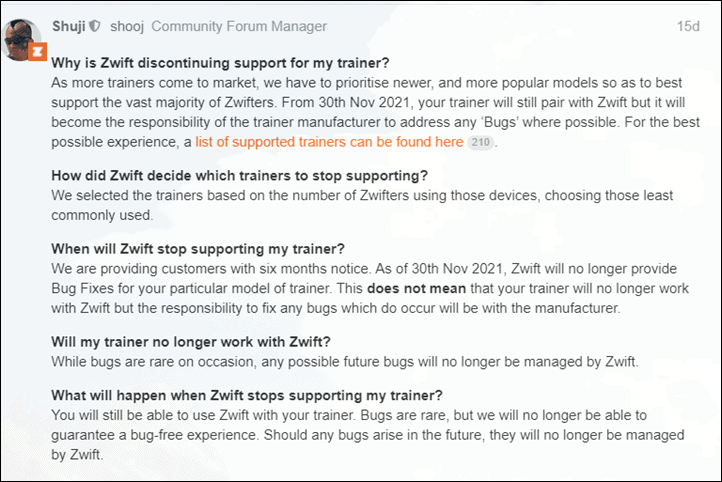Screen dimensions: 722x482
Task: Click the moderator shield icon beside Shuji
Action: click(x=95, y=26)
